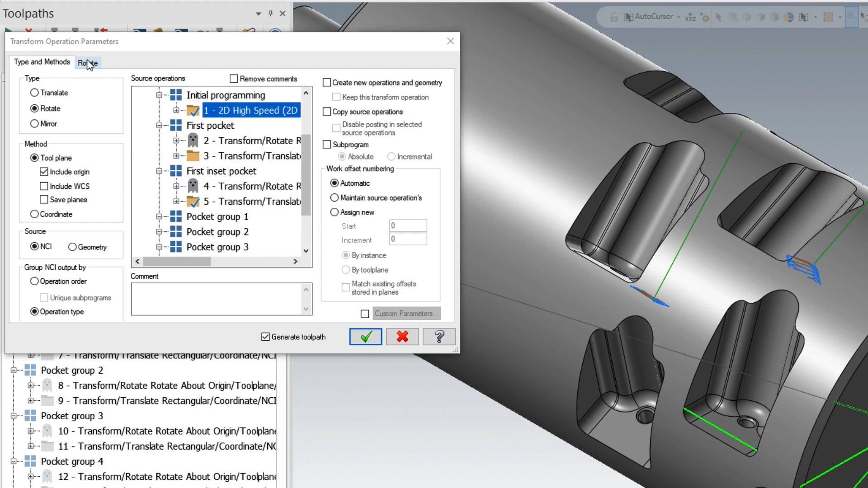Click the Transform/Rotate source operation icon
The height and width of the screenshot is (488, 868).
pyautogui.click(x=194, y=140)
